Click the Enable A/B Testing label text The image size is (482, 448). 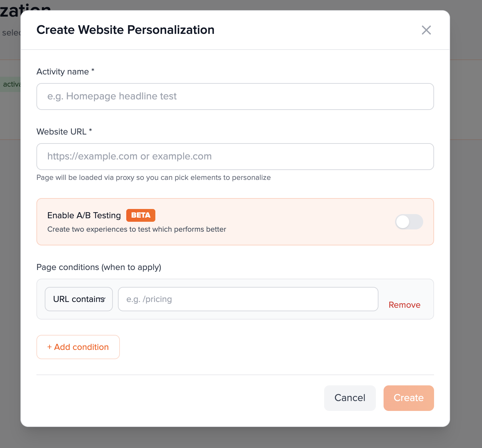pos(84,215)
